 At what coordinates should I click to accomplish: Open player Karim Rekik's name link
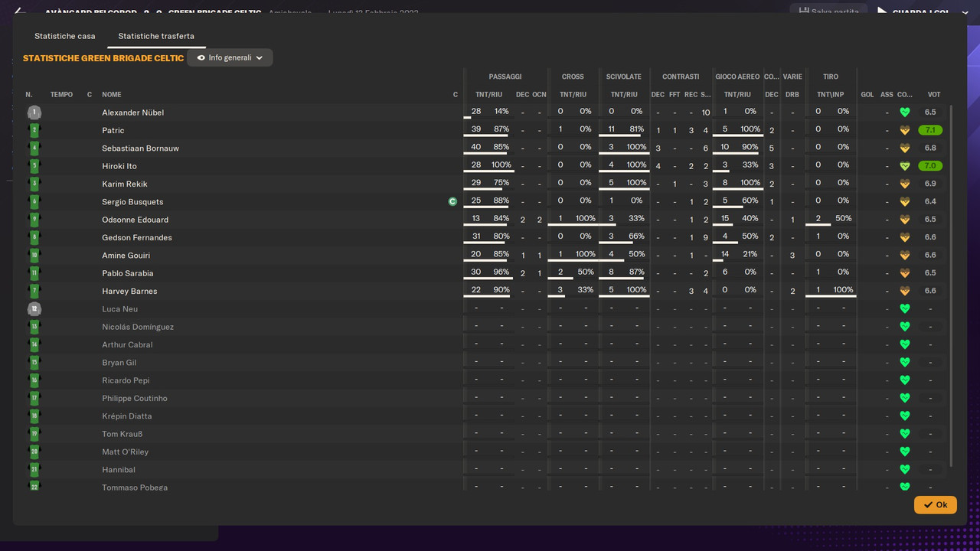coord(125,184)
